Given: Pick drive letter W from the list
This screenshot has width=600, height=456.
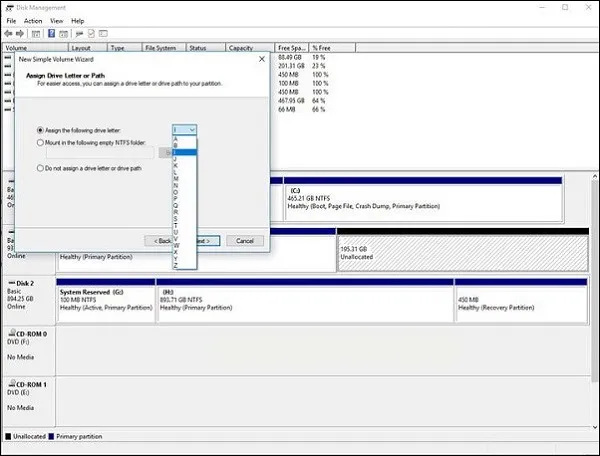Looking at the screenshot, I should pos(184,245).
